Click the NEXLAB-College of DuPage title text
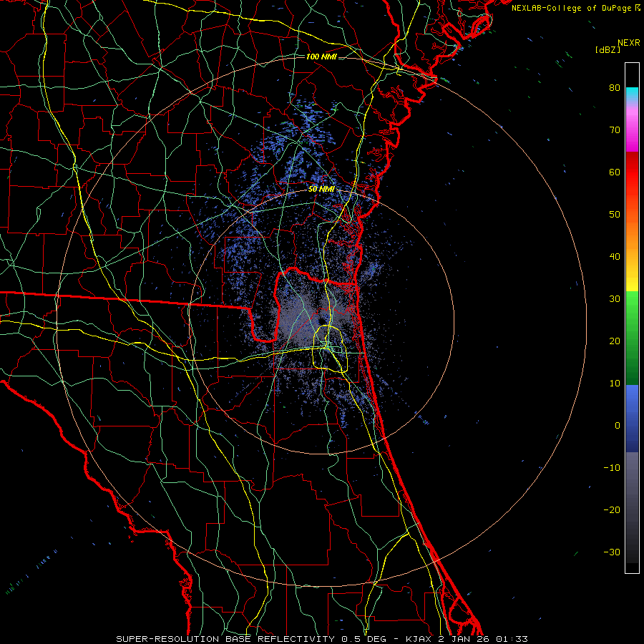 coord(572,8)
